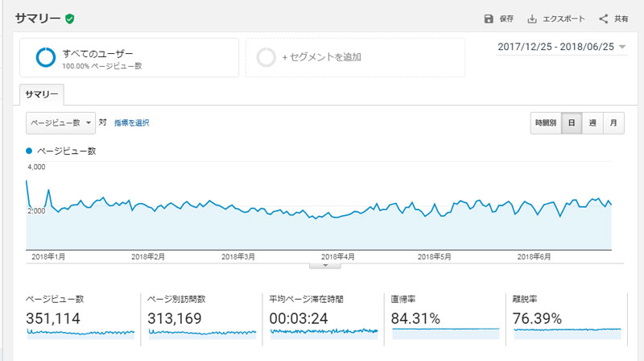644x361 pixels.
Task: Select the 直帰率 84.31% metric tile
Action: (445, 319)
